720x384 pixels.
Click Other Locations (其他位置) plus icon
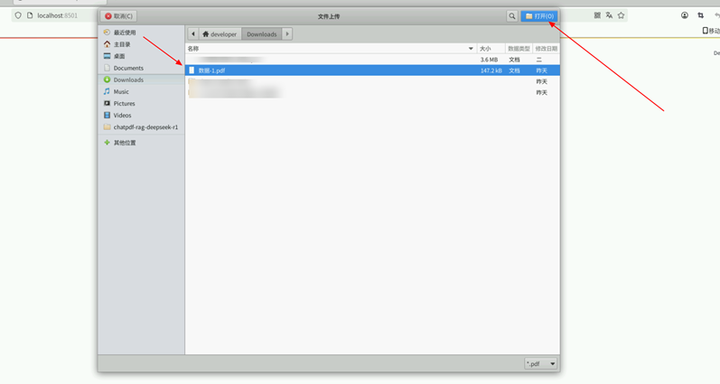[x=107, y=142]
